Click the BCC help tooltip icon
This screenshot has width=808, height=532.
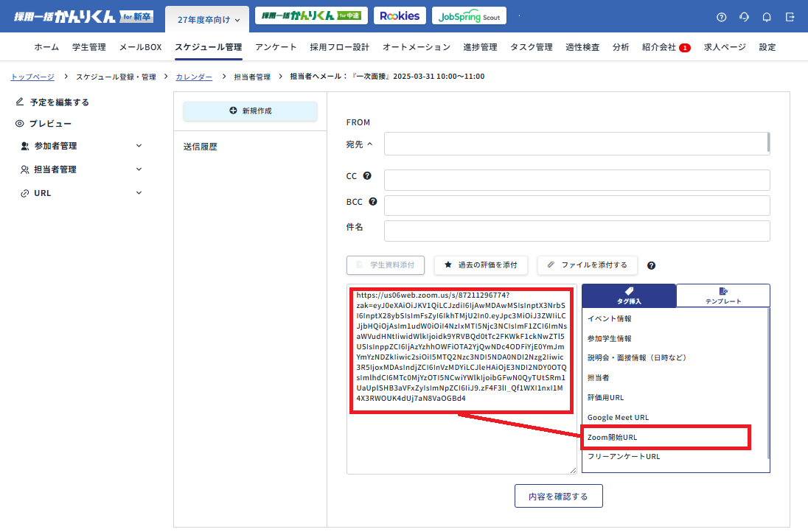pos(373,201)
